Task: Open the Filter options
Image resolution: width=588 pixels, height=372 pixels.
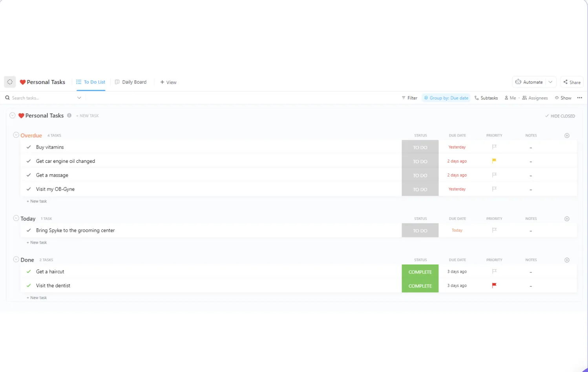Action: pyautogui.click(x=409, y=98)
